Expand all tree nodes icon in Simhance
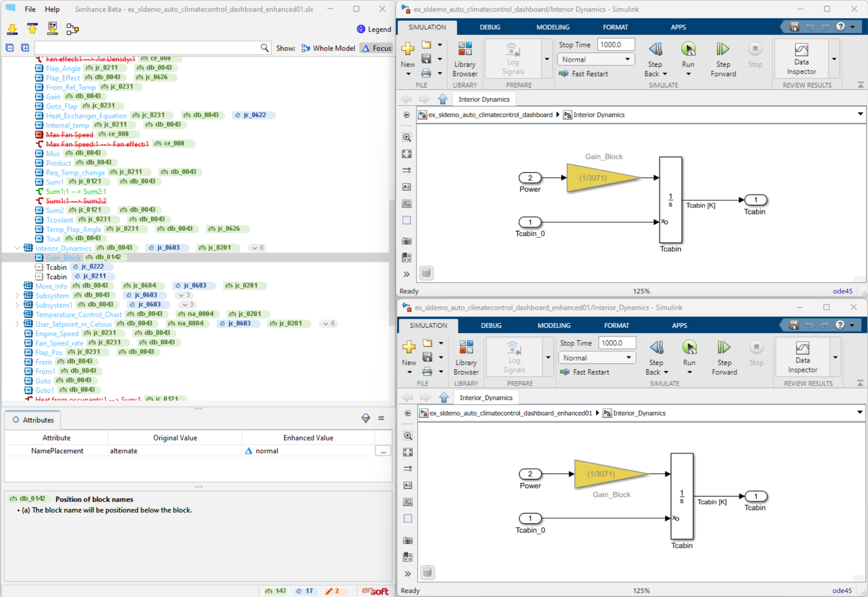Viewport: 868px width, 597px height. pos(25,48)
